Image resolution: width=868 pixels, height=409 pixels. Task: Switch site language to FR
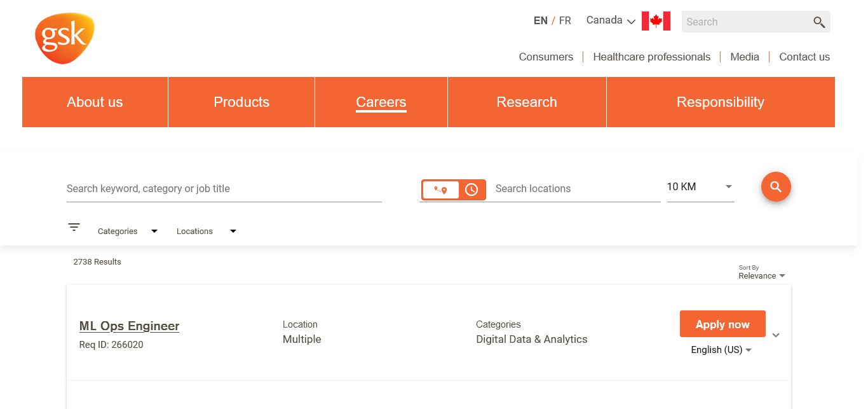pos(565,21)
